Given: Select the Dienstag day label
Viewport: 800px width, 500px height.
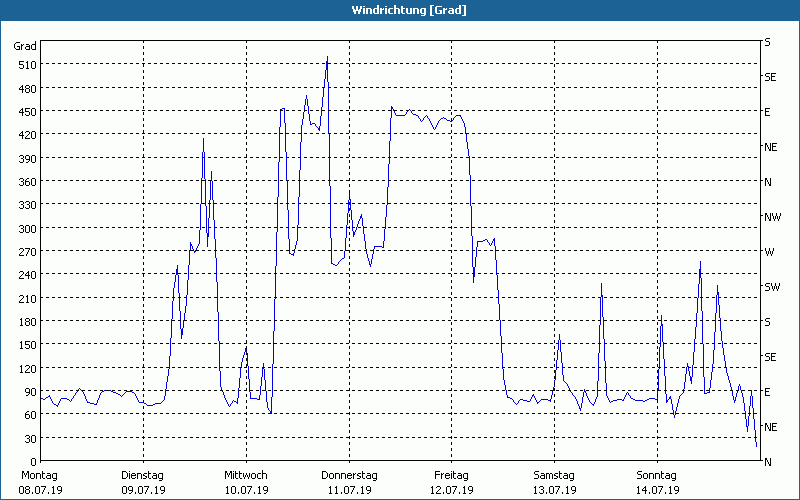Looking at the screenshot, I should (143, 475).
